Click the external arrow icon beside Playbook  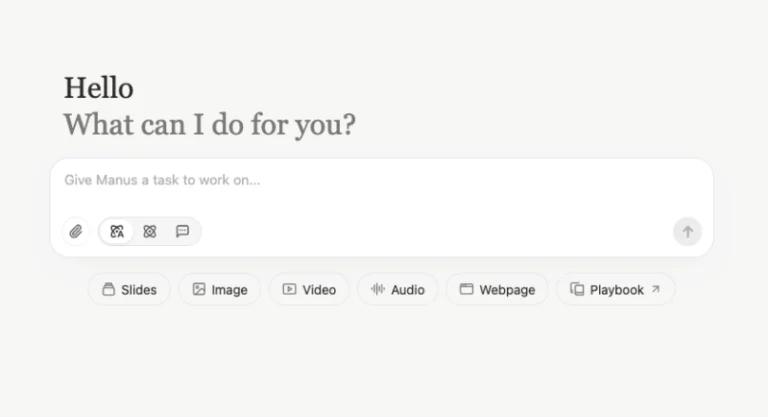pyautogui.click(x=656, y=289)
